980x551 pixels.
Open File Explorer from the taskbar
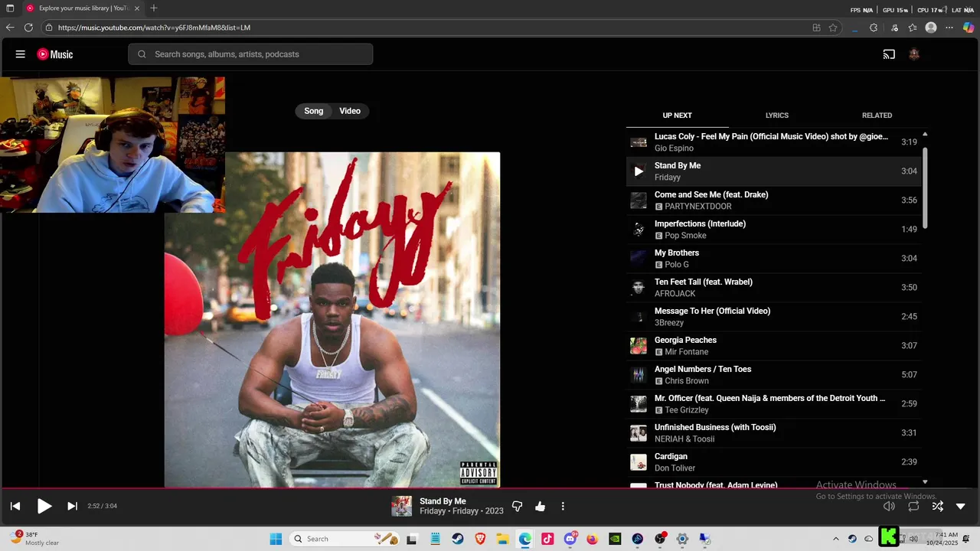click(502, 539)
